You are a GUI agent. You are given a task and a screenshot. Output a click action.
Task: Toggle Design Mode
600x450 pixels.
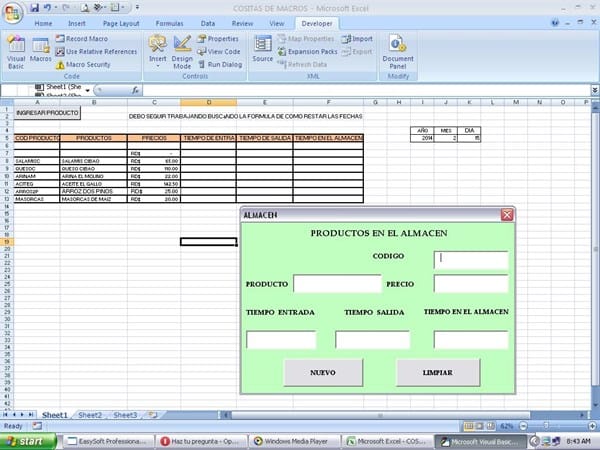pyautogui.click(x=182, y=52)
